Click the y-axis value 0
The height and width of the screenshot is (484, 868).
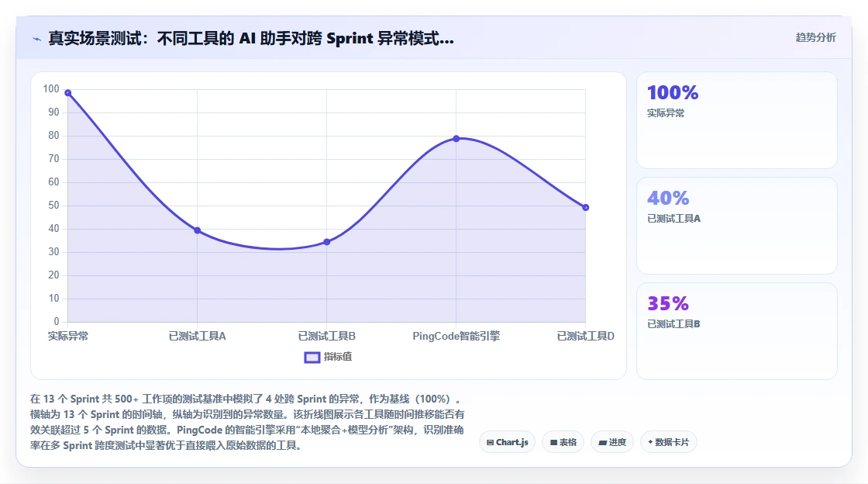57,321
